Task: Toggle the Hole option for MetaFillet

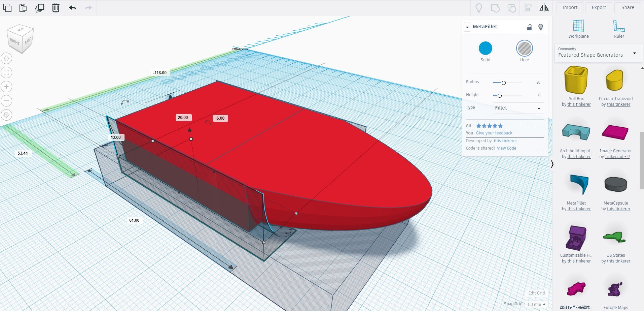Action: pos(524,49)
